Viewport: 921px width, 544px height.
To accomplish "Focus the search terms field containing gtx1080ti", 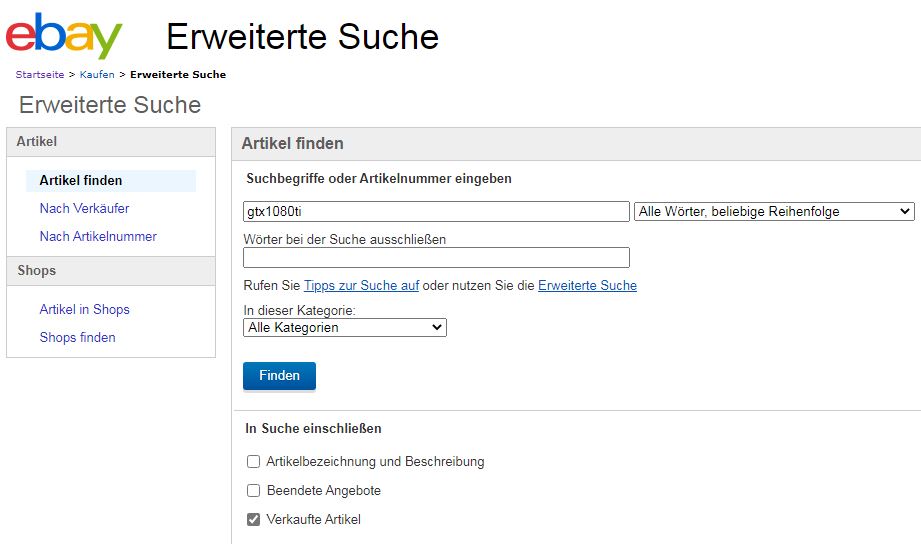I will 436,212.
